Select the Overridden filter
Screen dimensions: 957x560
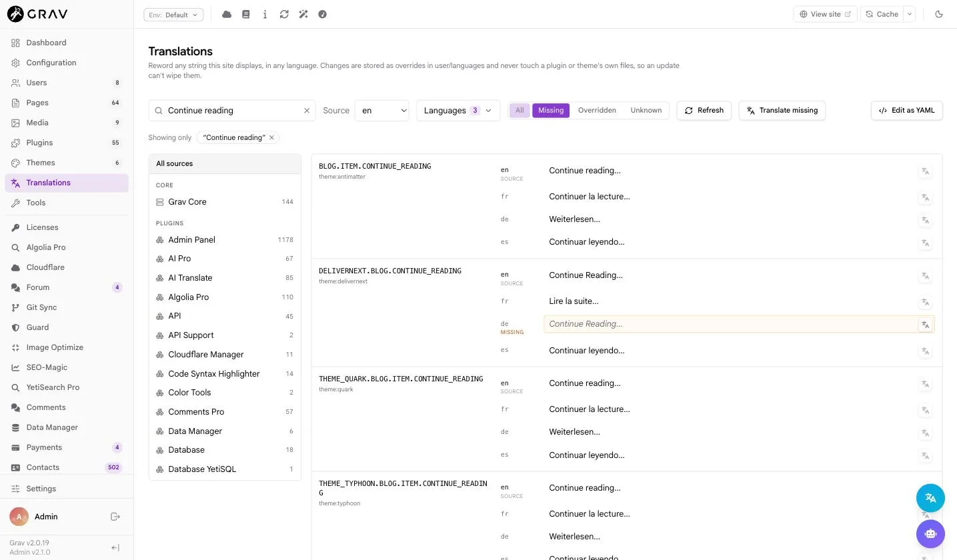tap(597, 111)
